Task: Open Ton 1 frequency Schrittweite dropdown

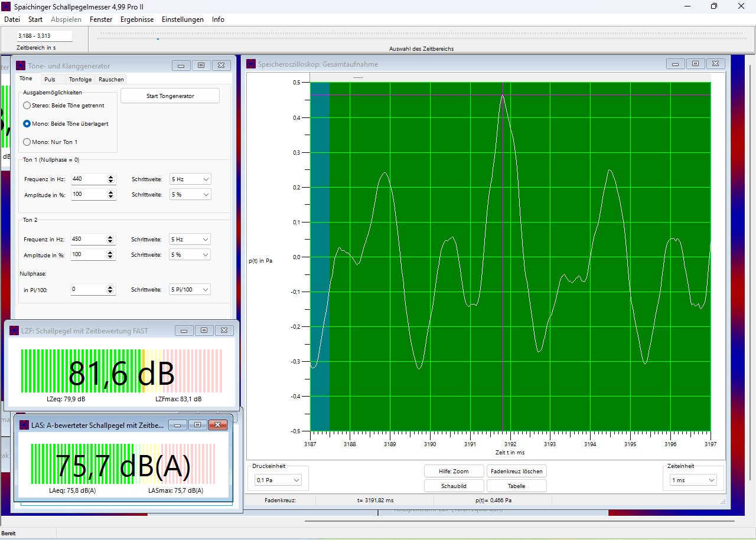Action: 190,179
